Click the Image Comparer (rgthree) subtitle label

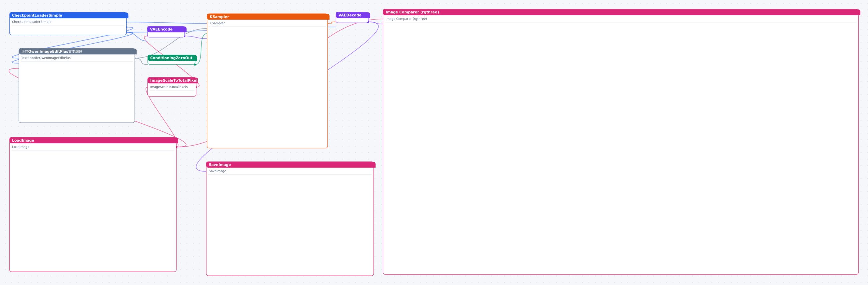click(406, 19)
